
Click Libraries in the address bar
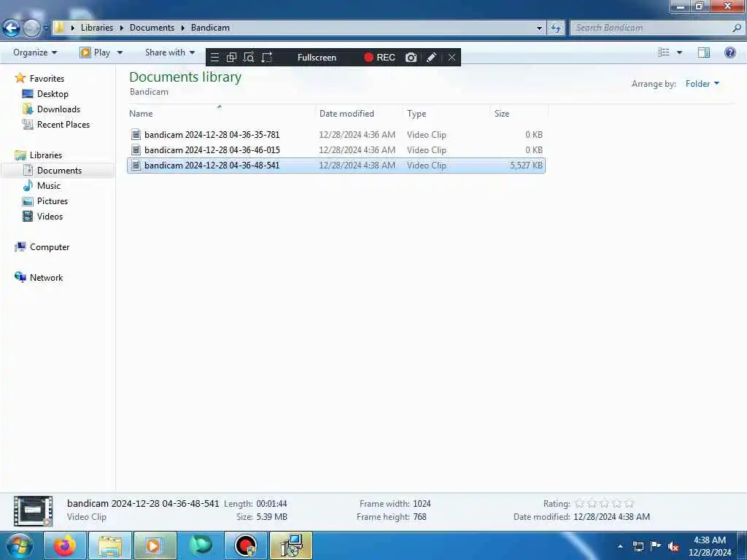click(x=97, y=28)
